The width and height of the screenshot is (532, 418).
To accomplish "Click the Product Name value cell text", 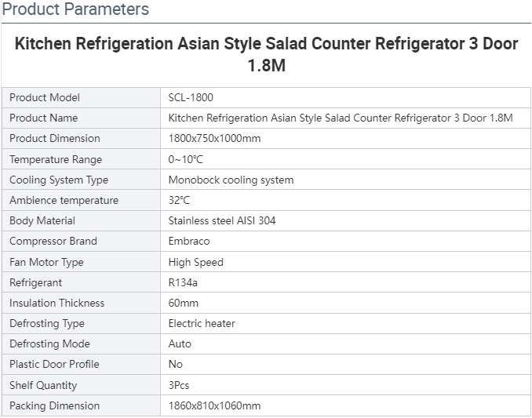I will pos(341,118).
